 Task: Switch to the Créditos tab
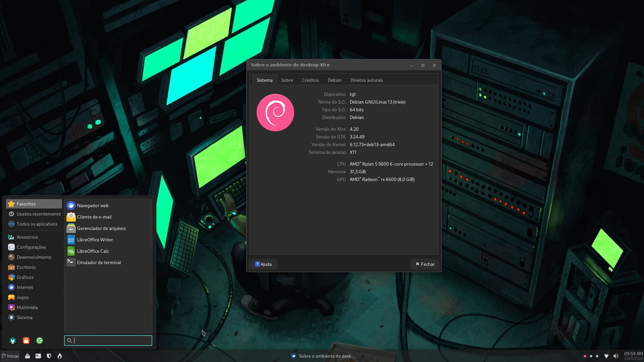310,80
